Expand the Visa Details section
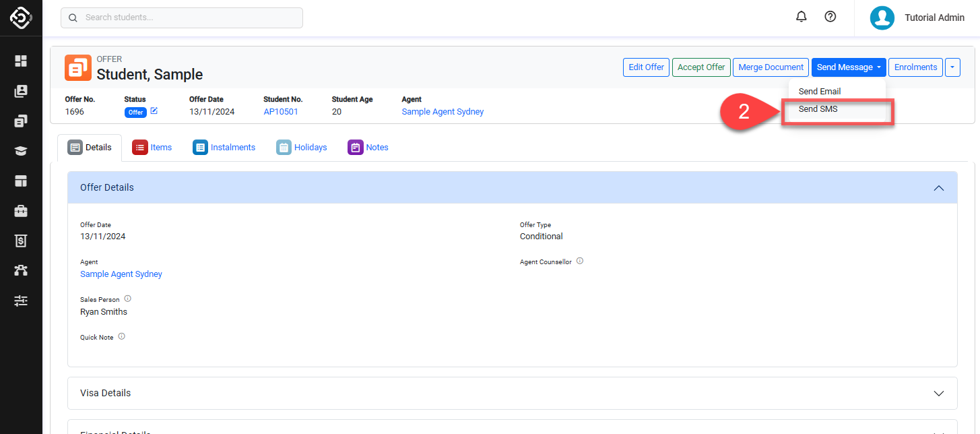Image resolution: width=980 pixels, height=434 pixels. [938, 393]
